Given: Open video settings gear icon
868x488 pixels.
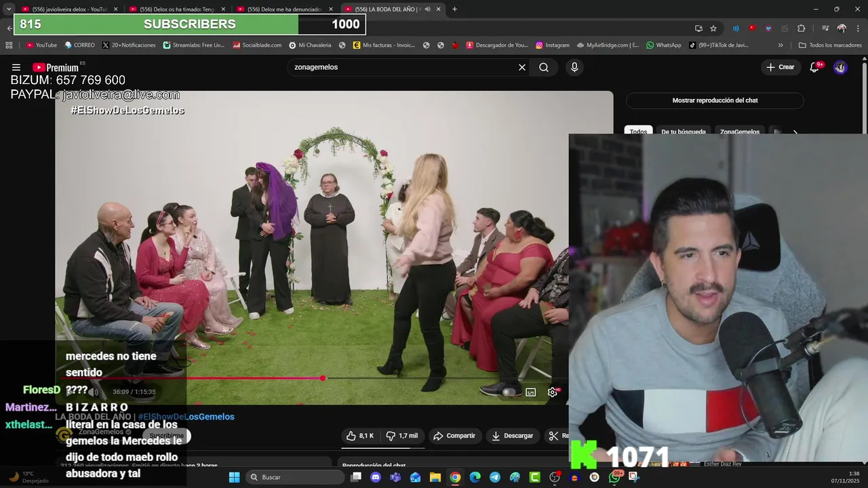Looking at the screenshot, I should point(553,392).
